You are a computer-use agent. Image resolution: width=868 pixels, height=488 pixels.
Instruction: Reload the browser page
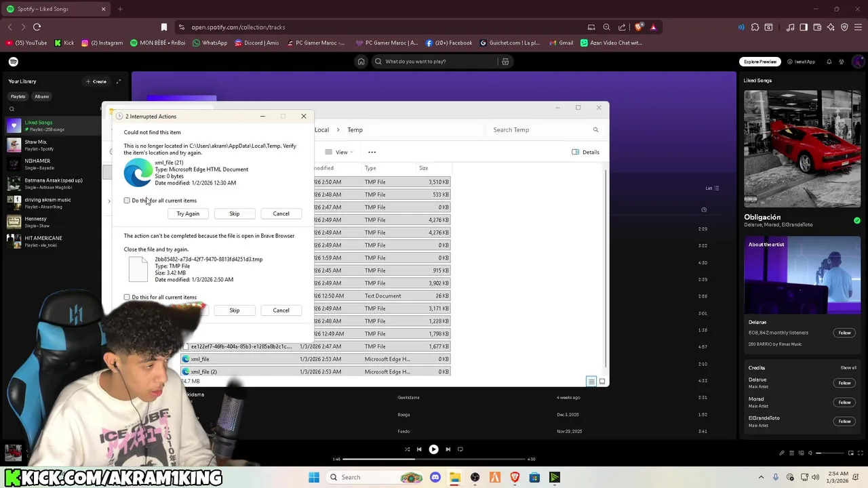coord(37,27)
